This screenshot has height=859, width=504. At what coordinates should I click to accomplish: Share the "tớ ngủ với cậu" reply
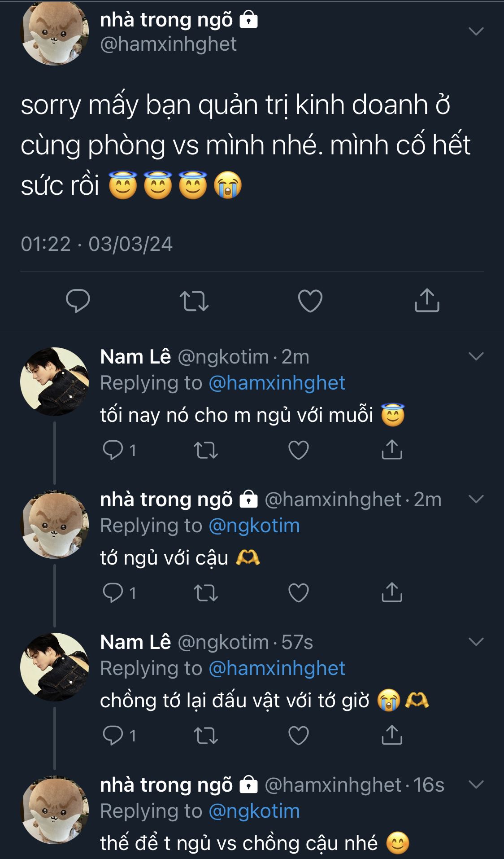point(391,592)
